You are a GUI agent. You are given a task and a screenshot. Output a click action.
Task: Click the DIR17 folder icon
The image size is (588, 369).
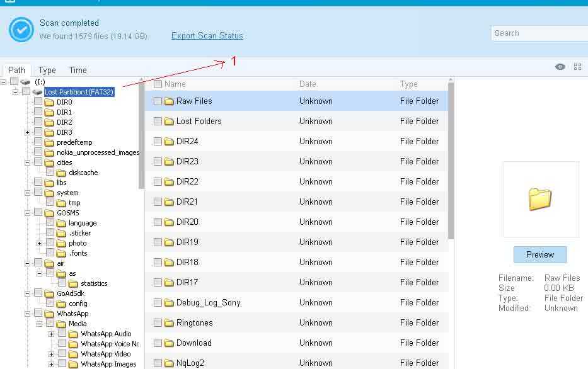click(x=169, y=283)
